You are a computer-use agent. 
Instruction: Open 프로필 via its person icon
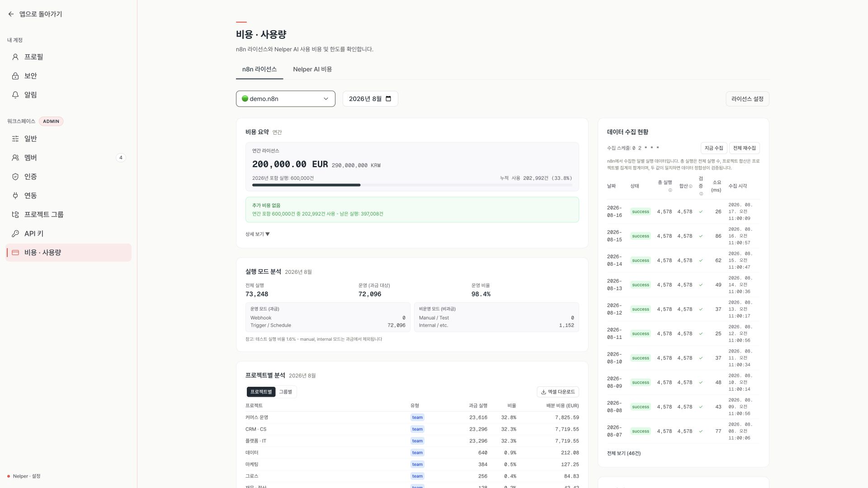pyautogui.click(x=15, y=57)
